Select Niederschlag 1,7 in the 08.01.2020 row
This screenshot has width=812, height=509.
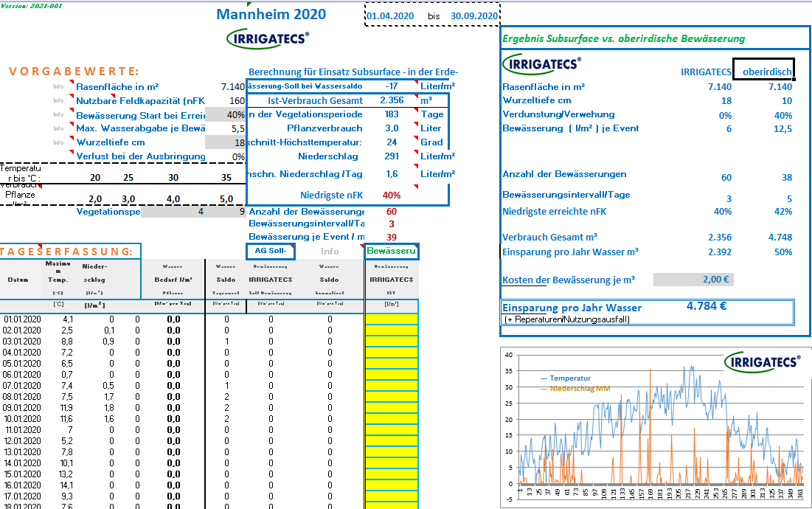(108, 397)
